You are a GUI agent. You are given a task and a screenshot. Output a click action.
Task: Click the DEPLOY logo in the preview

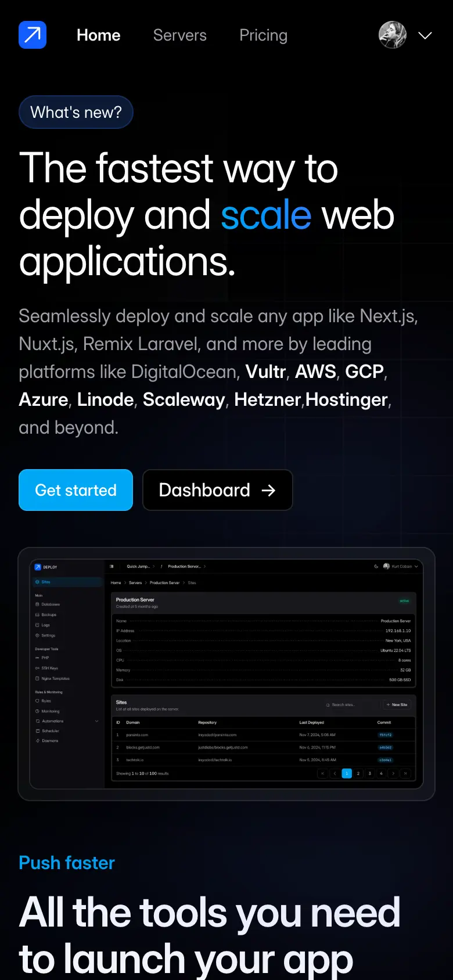pos(46,567)
